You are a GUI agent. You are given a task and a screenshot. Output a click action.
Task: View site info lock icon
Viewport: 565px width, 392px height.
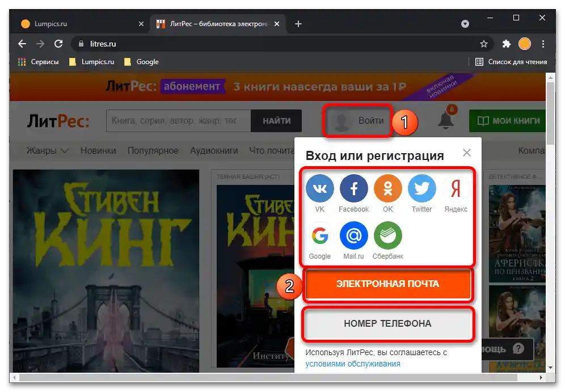pyautogui.click(x=81, y=44)
